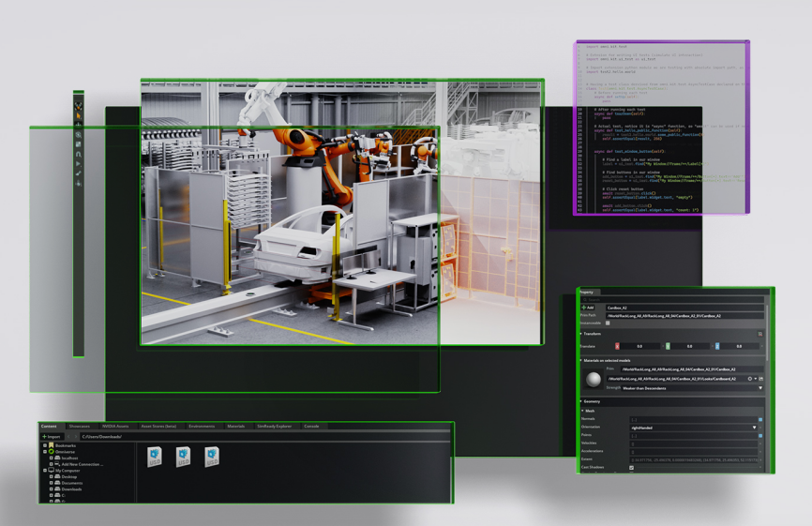The width and height of the screenshot is (812, 526).
Task: Collapse the Geometry section
Action: [x=591, y=401]
